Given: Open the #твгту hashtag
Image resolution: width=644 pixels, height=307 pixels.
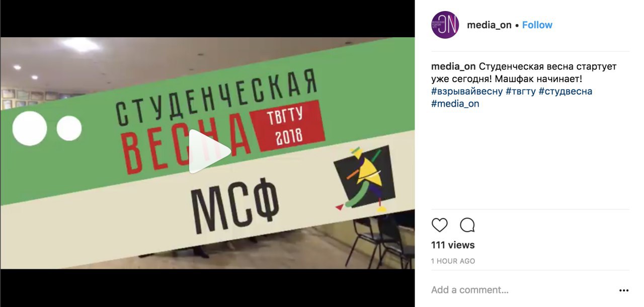Looking at the screenshot, I should (521, 92).
